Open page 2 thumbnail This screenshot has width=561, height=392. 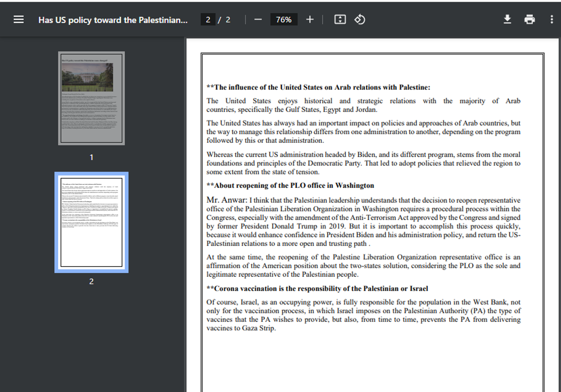point(91,222)
